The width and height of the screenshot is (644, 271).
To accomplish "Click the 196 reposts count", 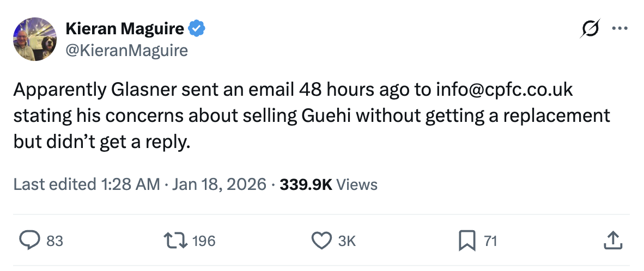I will 204,241.
